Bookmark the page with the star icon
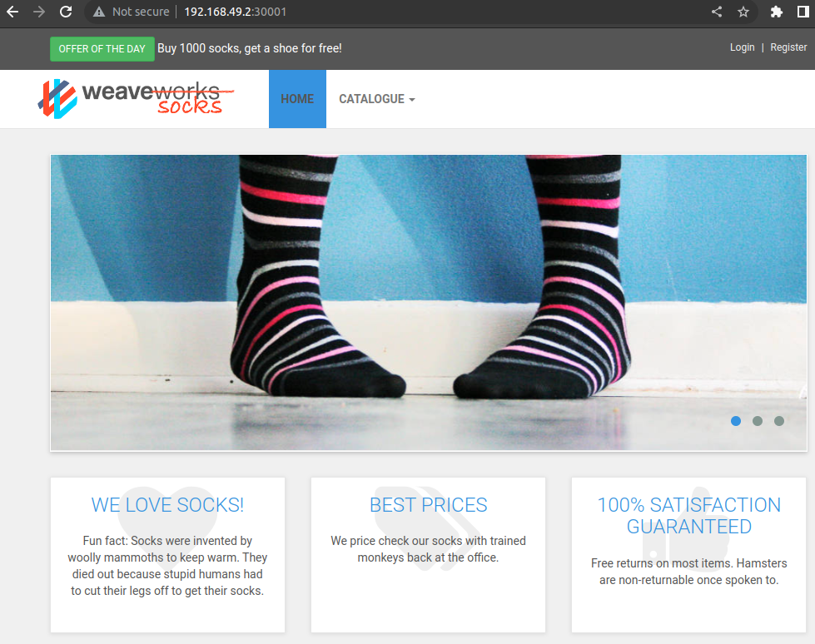Screen dimensions: 815x644 tap(743, 12)
